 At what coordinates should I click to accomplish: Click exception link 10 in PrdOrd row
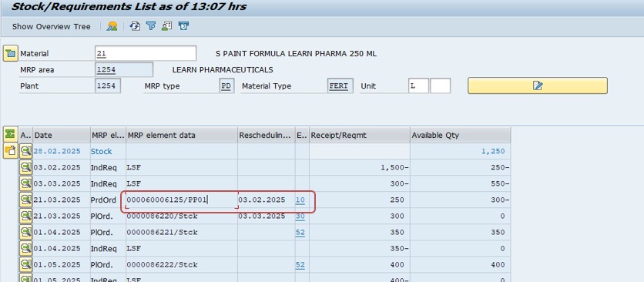coord(300,200)
